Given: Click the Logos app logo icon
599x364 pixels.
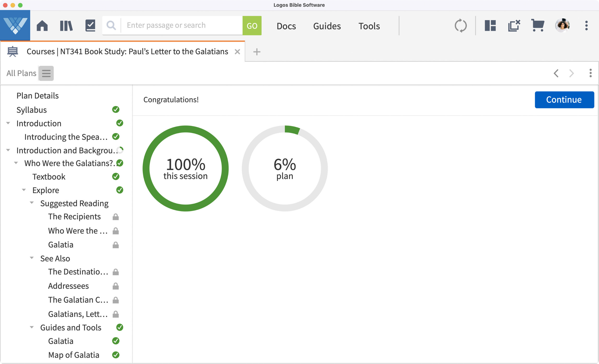Looking at the screenshot, I should pyautogui.click(x=15, y=25).
